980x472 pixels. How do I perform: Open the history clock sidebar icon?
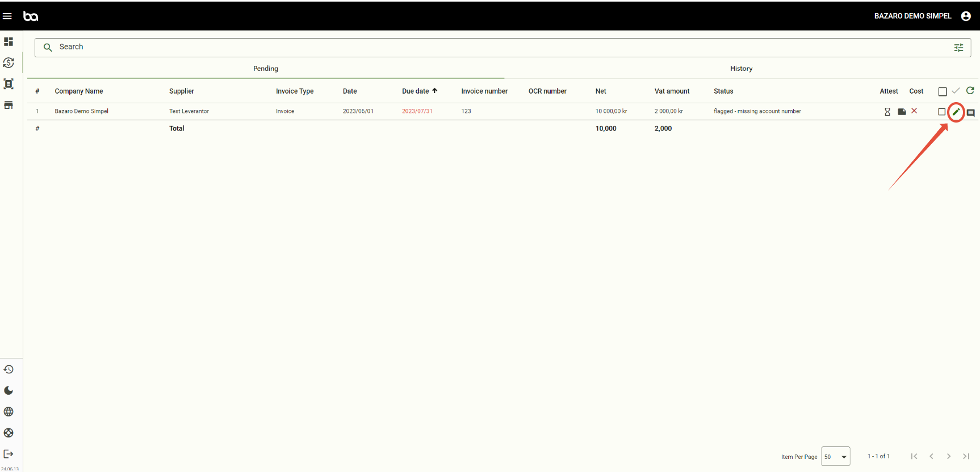pos(9,369)
